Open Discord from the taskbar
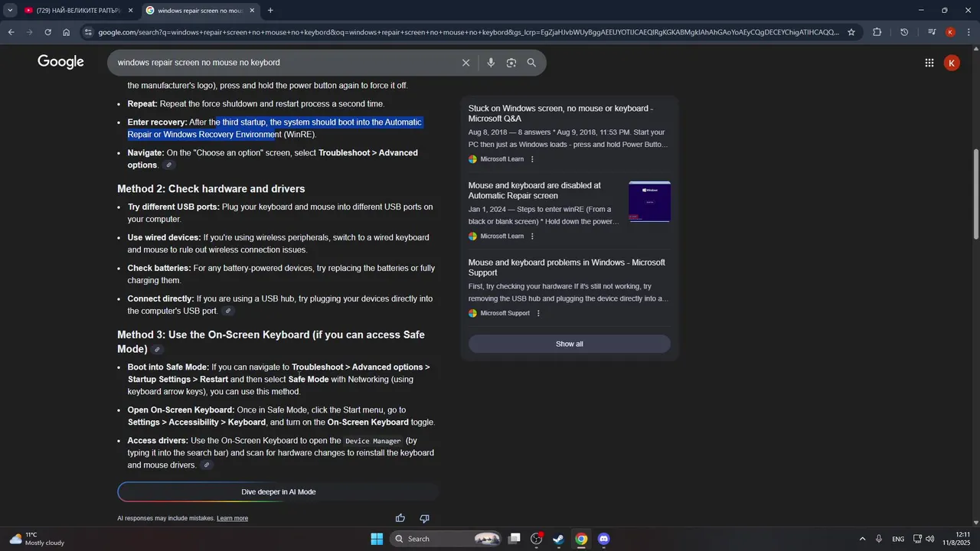The image size is (980, 551). point(603,539)
